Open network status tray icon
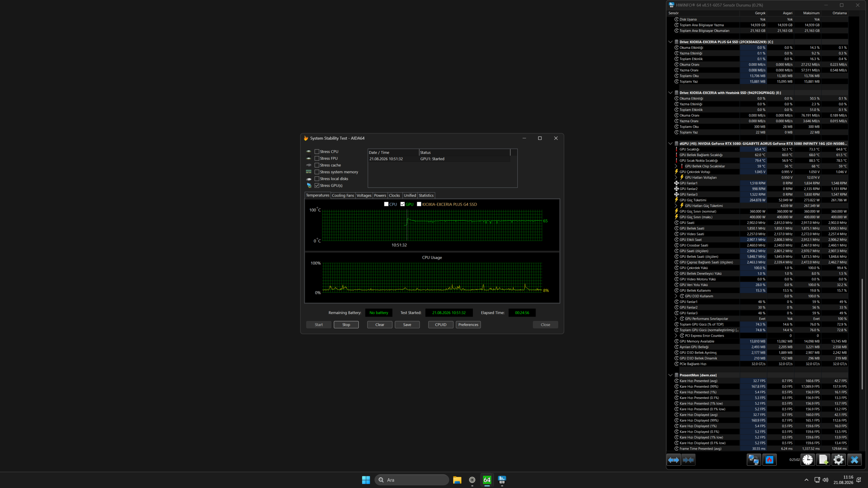 coord(817,480)
